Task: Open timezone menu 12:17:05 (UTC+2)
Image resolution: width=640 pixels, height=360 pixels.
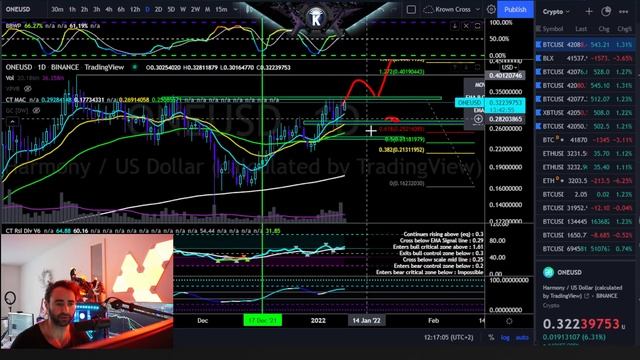Action: coord(449,338)
